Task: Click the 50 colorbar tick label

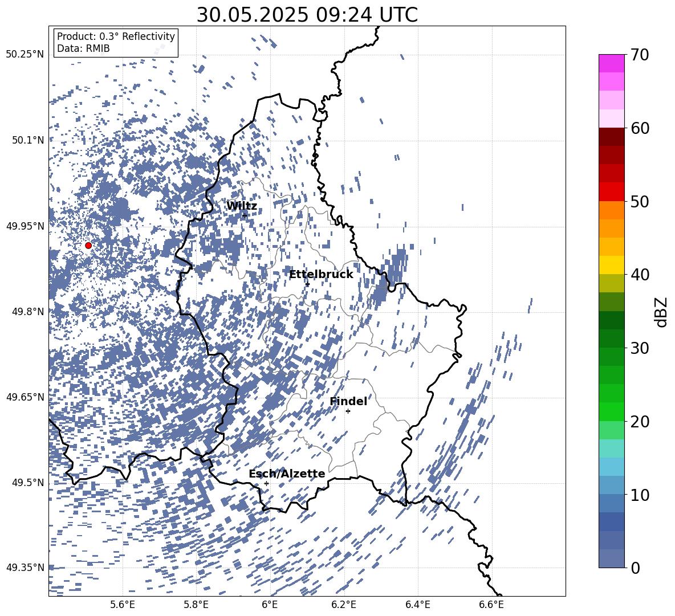Action: coord(640,202)
